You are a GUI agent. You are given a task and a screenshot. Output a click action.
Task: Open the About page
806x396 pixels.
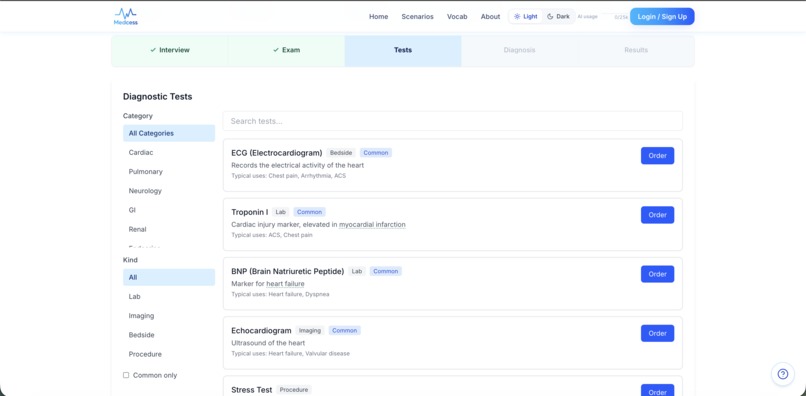[490, 16]
